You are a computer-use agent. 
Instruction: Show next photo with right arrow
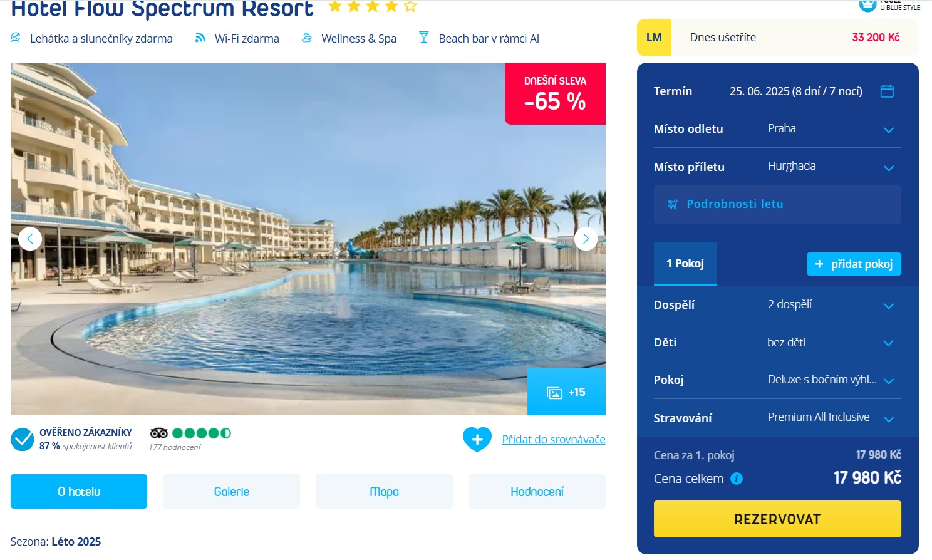pyautogui.click(x=586, y=239)
